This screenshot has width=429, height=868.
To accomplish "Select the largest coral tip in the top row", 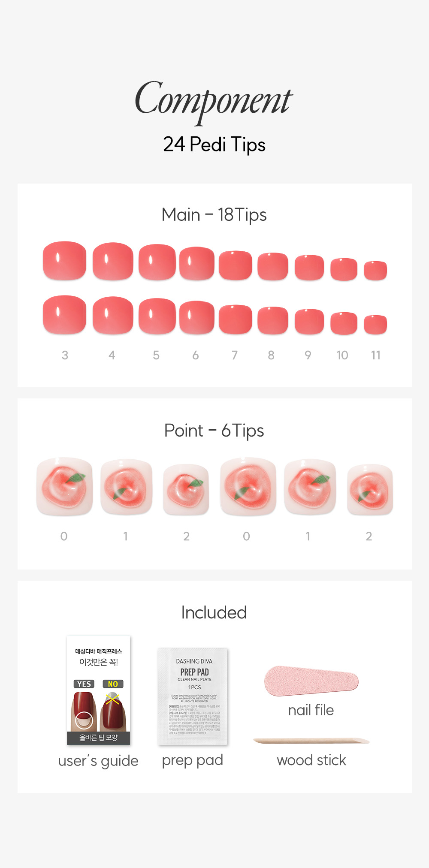I will pyautogui.click(x=64, y=261).
